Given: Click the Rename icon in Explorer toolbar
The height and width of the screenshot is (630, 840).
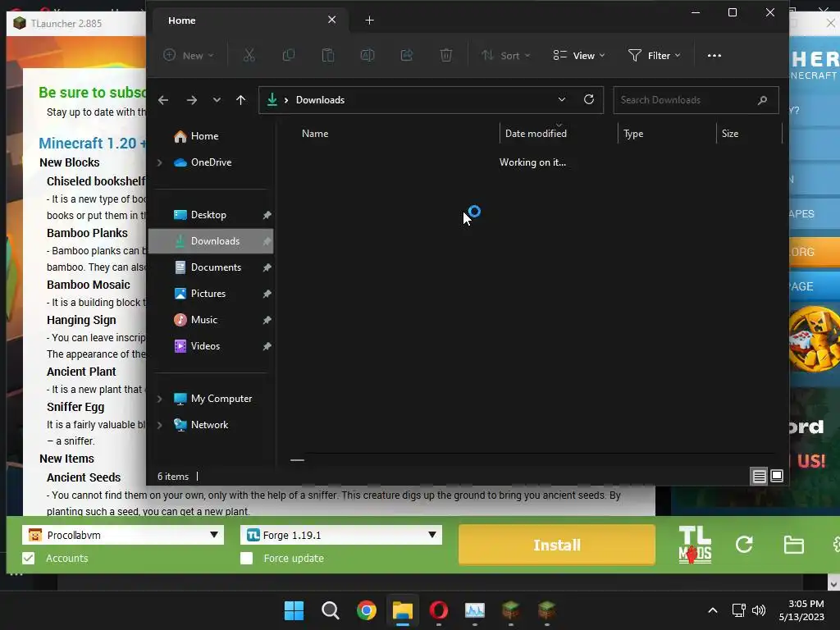Looking at the screenshot, I should tap(367, 55).
